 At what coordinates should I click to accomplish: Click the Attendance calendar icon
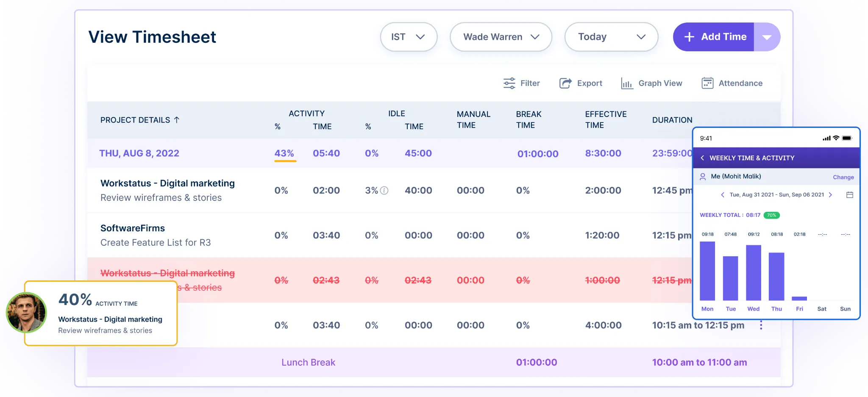tap(707, 83)
